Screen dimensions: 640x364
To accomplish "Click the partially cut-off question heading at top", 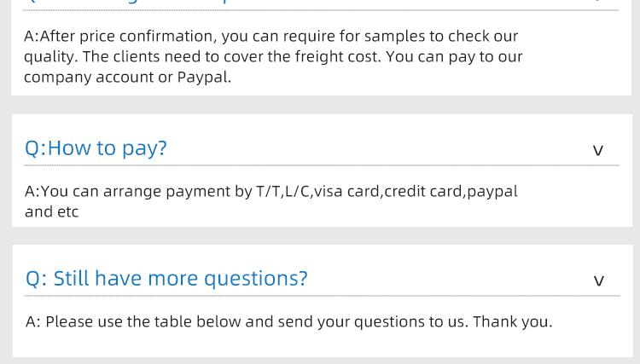I will (x=128, y=3).
